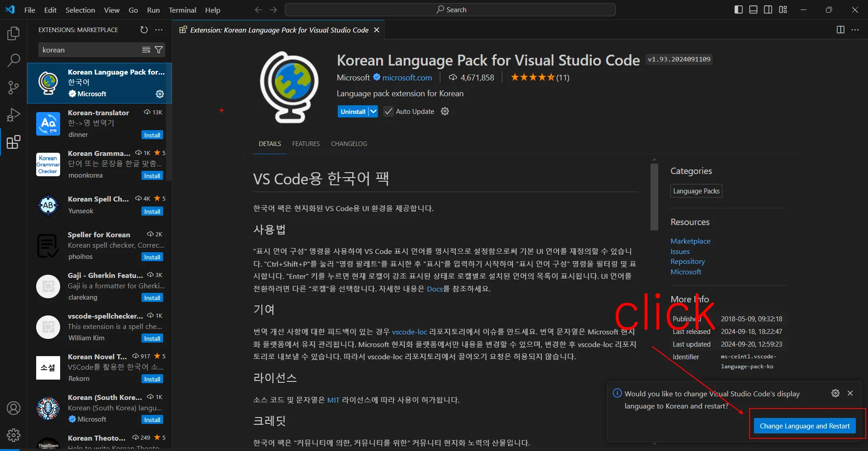Open the File menu
Screen dimensions: 868x451
(30, 10)
